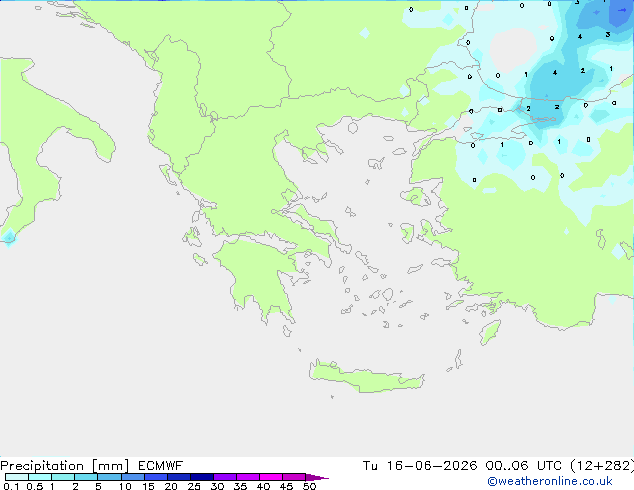Click the above-50 mm arrow legend tip
The width and height of the screenshot is (634, 490).
317,477
